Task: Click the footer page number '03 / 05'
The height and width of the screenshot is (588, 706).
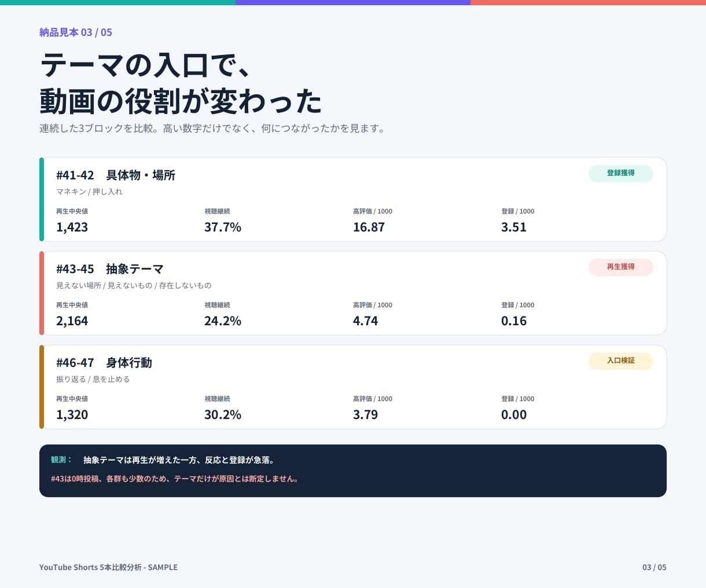Action: pyautogui.click(x=654, y=568)
